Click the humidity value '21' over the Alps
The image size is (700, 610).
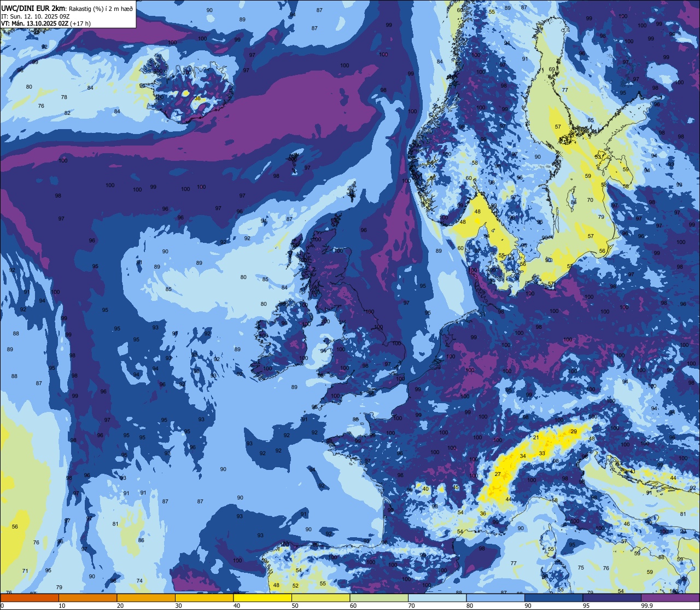(536, 437)
